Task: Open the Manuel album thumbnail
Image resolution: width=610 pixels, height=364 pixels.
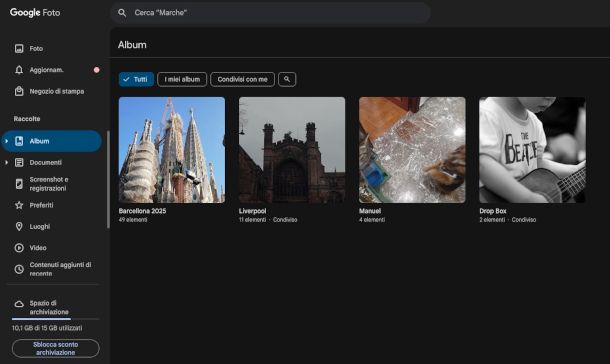Action: coord(412,150)
